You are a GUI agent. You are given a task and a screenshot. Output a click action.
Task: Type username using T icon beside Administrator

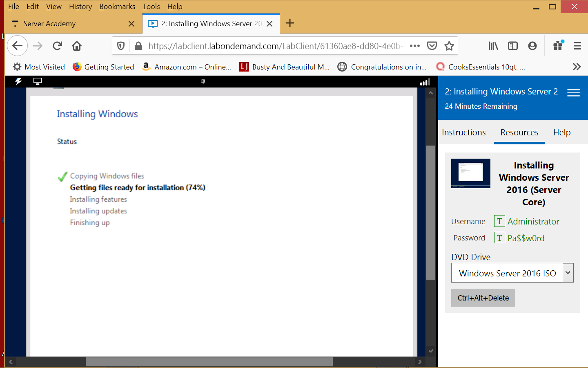click(x=499, y=221)
